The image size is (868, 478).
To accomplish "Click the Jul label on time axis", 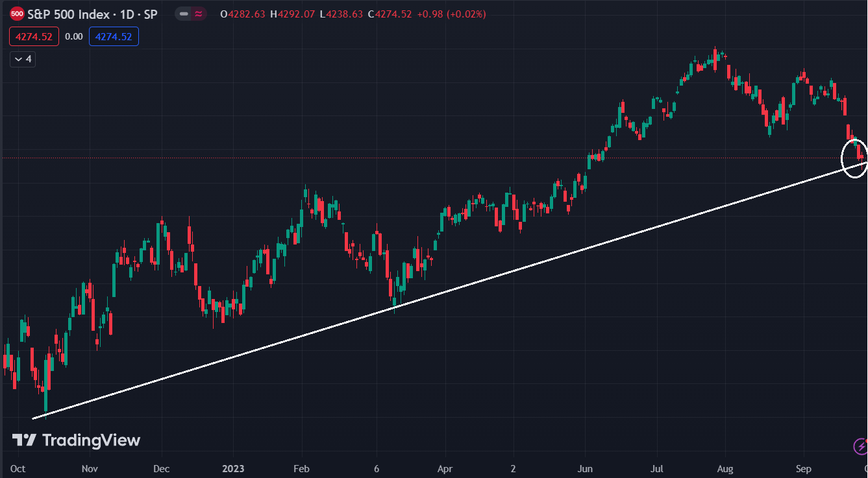I will tap(657, 469).
